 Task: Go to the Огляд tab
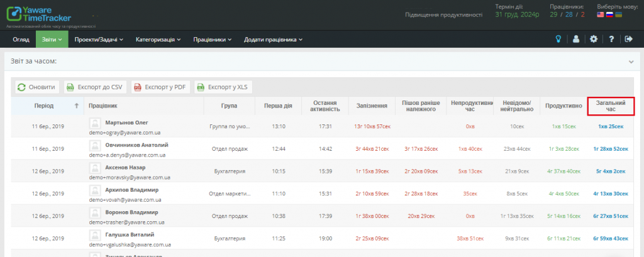click(21, 40)
